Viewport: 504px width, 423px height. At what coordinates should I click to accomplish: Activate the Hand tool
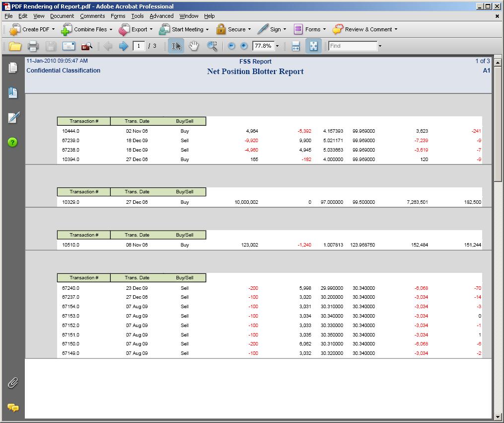coord(194,46)
